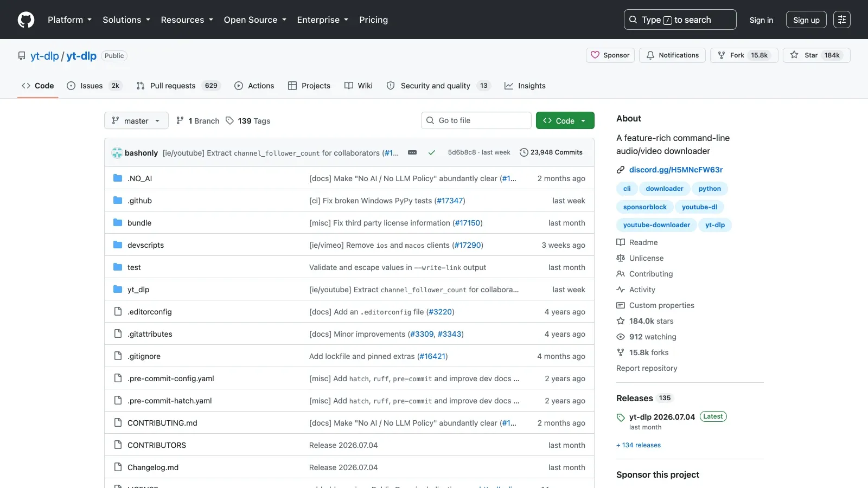Open the .github folder icon
This screenshot has height=488, width=868.
(x=118, y=200)
